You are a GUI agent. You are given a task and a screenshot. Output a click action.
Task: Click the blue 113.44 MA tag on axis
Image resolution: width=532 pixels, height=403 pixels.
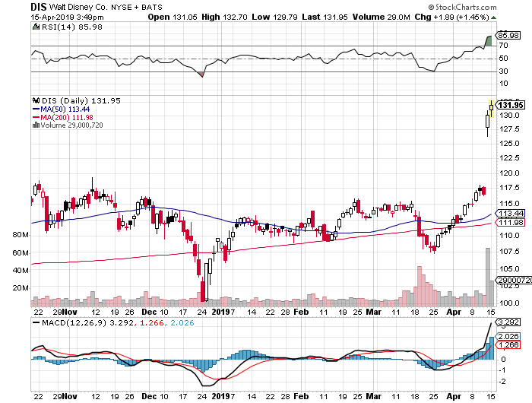pyautogui.click(x=510, y=213)
